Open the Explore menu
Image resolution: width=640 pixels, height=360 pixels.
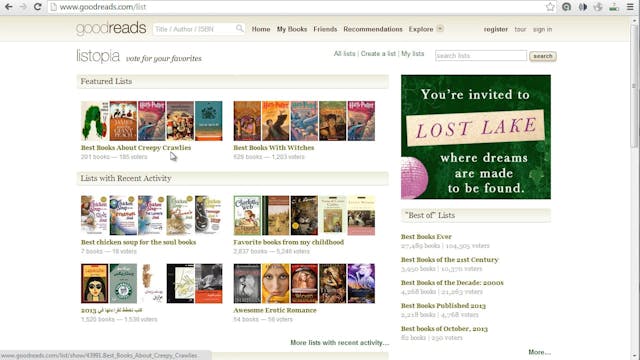[421, 29]
